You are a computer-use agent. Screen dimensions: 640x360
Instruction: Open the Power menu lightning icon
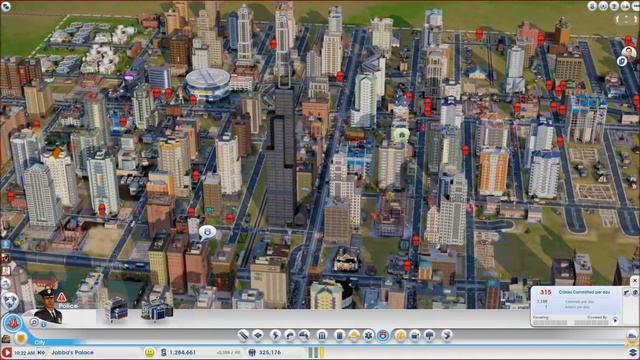276,336
